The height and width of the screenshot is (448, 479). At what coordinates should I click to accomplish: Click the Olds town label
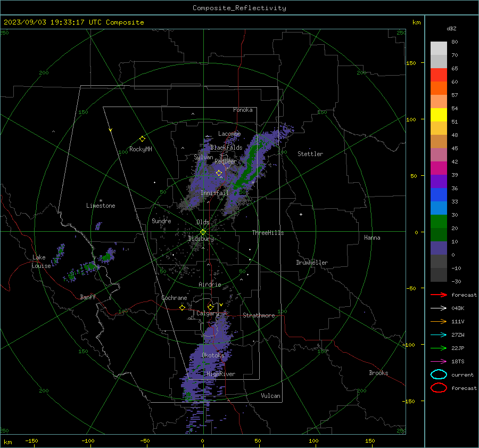click(x=203, y=222)
